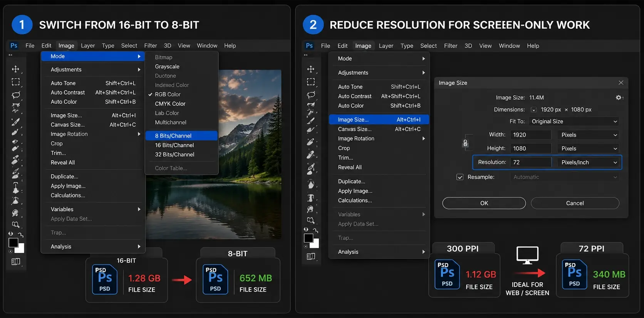Click Trim... in left Image menu
This screenshot has width=644, height=318.
(93, 153)
